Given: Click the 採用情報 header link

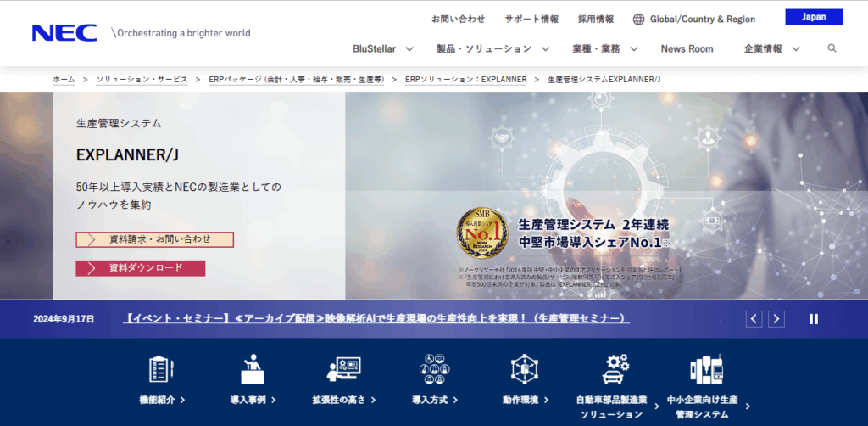Looking at the screenshot, I should [x=596, y=20].
